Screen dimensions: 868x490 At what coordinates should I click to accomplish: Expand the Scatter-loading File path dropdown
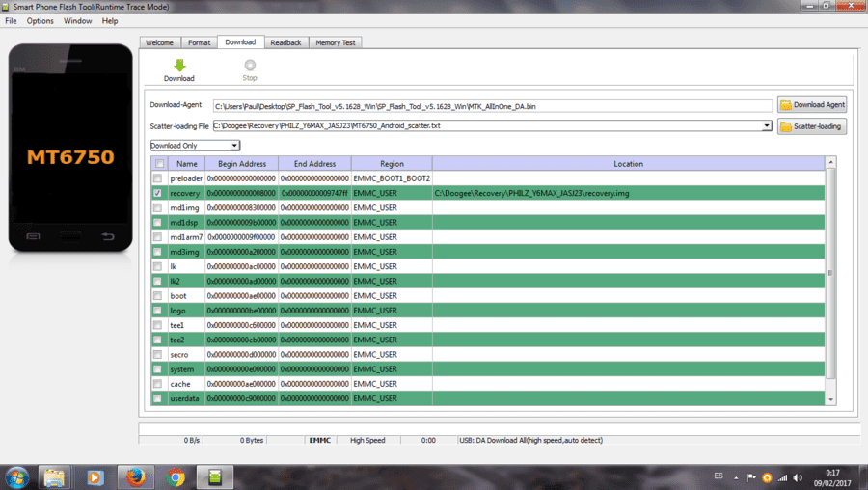(767, 125)
